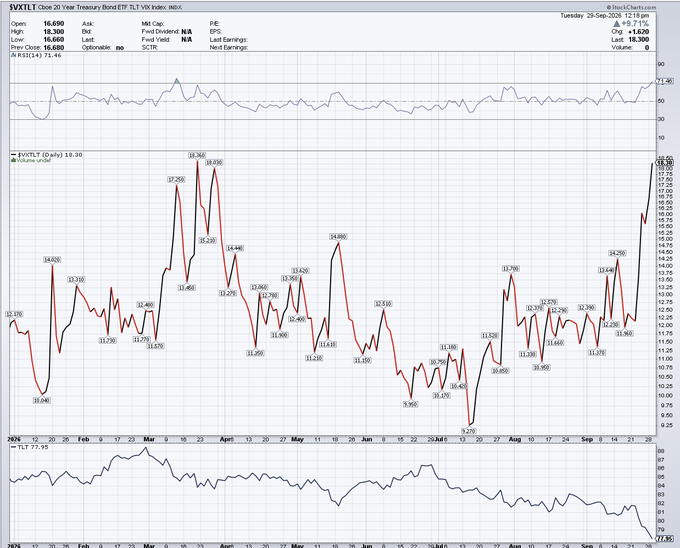
Task: Click the green volume icon beside 'Volume undef'
Action: point(13,160)
